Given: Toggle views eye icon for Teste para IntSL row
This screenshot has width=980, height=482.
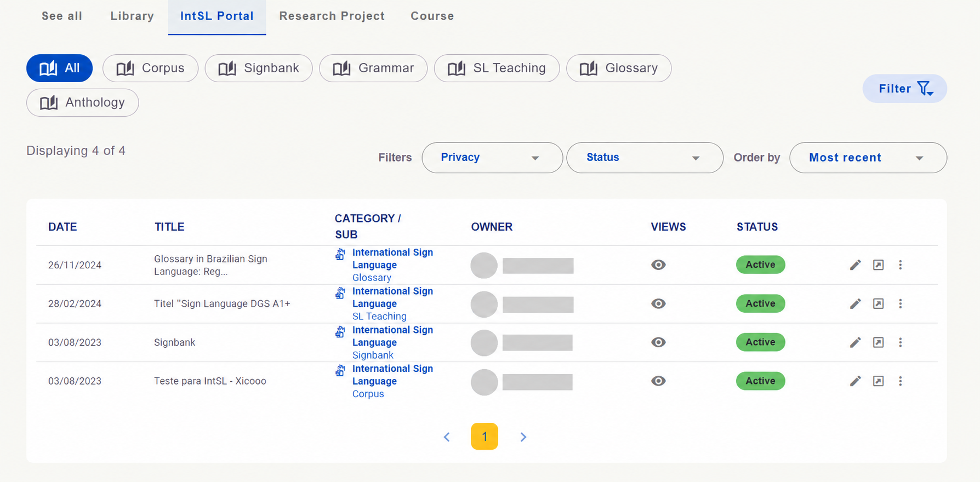Looking at the screenshot, I should coord(658,381).
